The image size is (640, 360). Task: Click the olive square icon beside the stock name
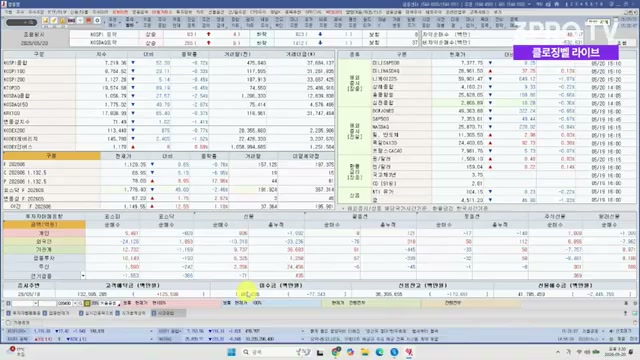[x=87, y=303]
